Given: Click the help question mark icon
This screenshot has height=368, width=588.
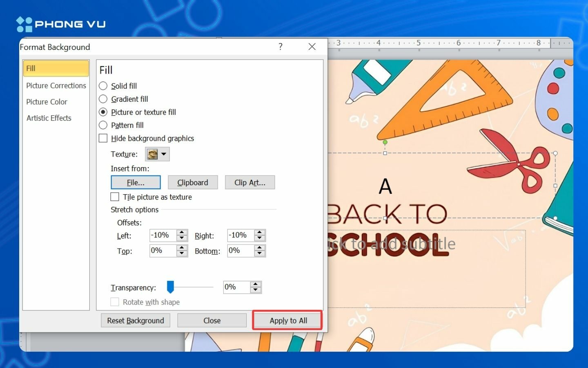Looking at the screenshot, I should tap(280, 47).
